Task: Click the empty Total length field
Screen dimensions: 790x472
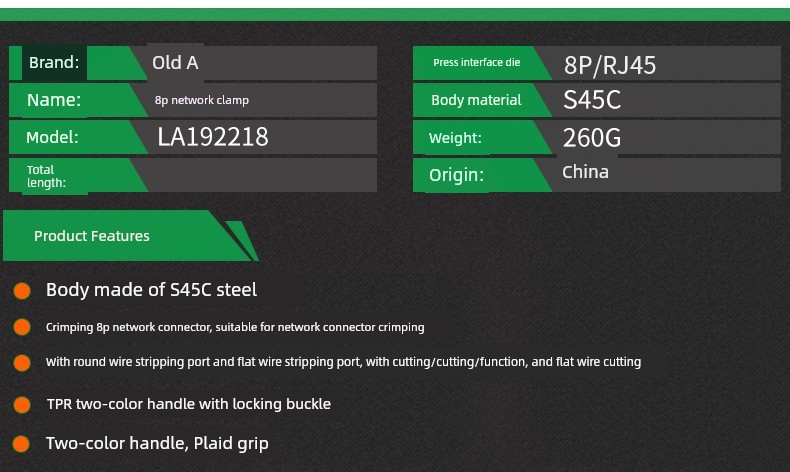Action: pyautogui.click(x=259, y=175)
